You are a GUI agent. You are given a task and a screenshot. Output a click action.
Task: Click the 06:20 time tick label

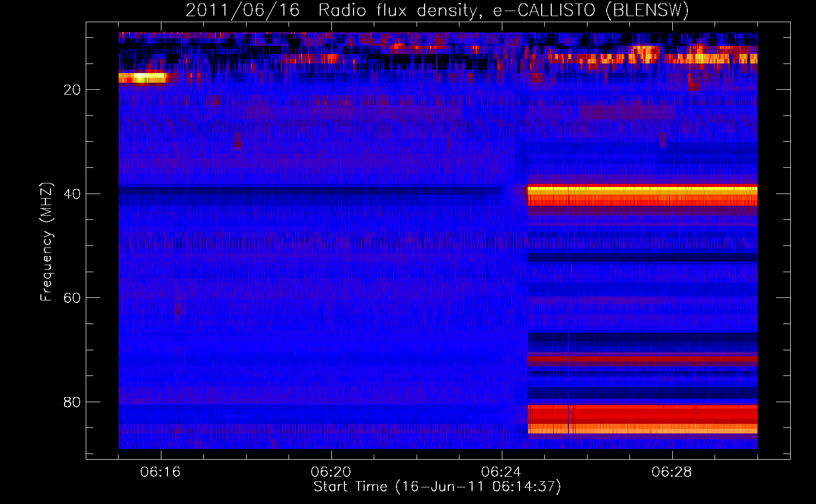pyautogui.click(x=331, y=472)
